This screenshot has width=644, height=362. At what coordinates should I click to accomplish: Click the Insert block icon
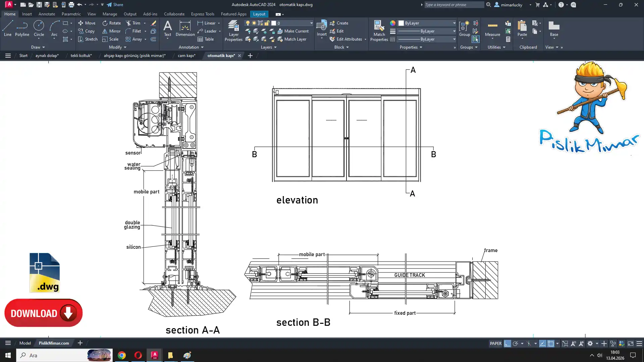click(x=321, y=26)
